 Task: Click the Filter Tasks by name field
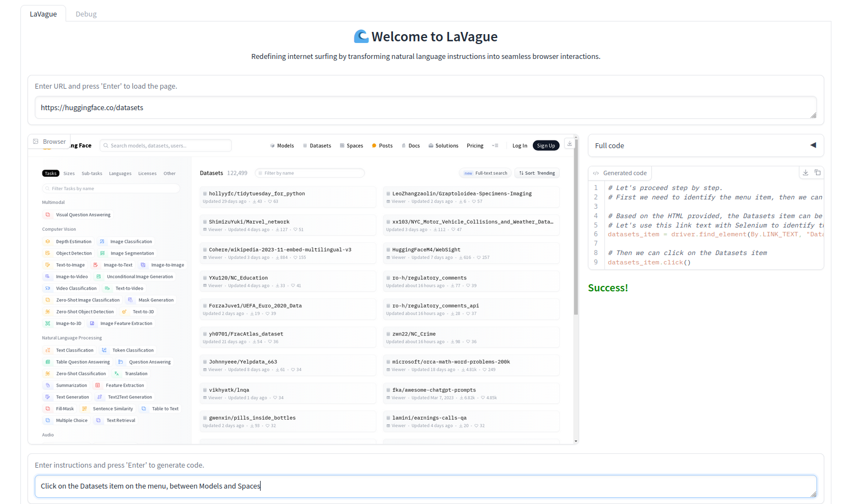(x=111, y=188)
